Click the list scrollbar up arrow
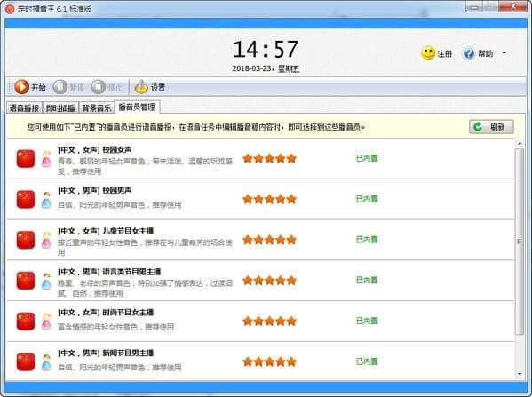532x397 pixels. pos(520,144)
